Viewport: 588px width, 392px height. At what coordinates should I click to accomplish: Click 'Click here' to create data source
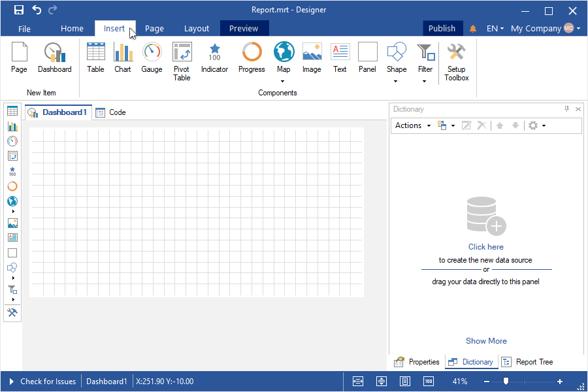pos(486,247)
